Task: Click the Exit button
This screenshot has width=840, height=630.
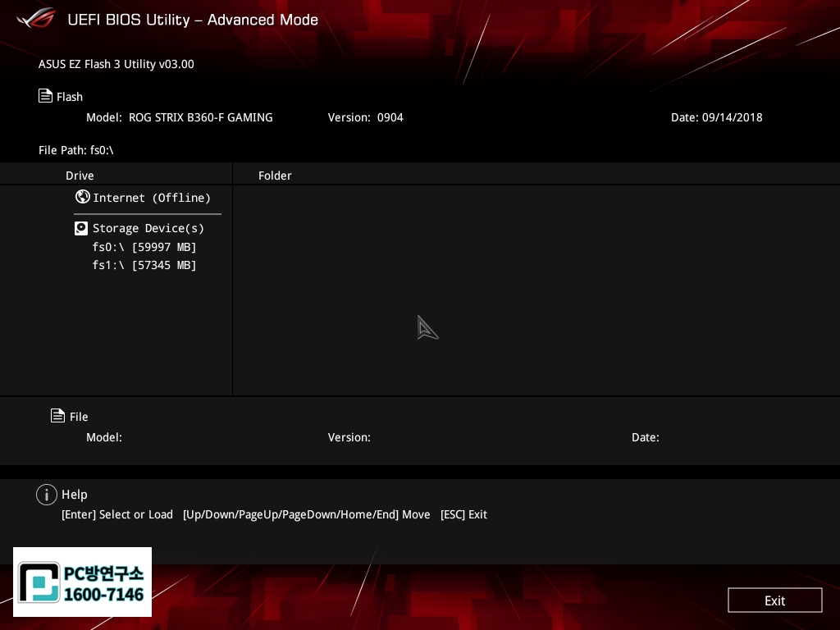Action: point(774,600)
